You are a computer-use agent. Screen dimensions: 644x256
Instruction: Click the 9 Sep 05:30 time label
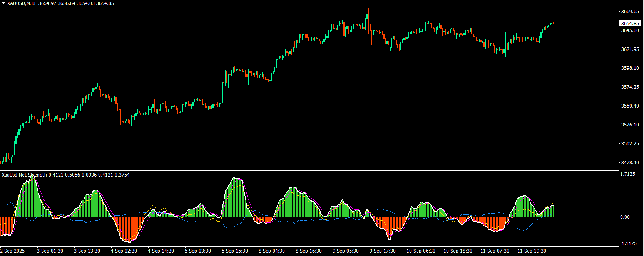pos(346,251)
